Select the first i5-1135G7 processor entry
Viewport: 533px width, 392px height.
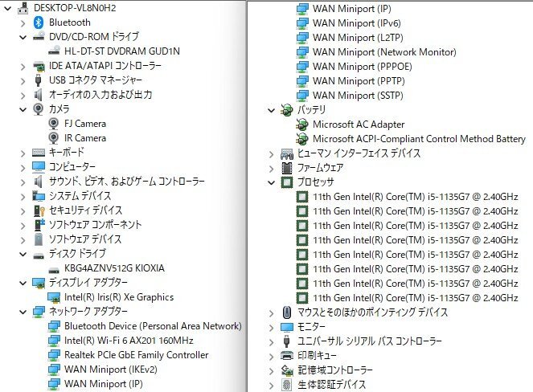point(416,196)
